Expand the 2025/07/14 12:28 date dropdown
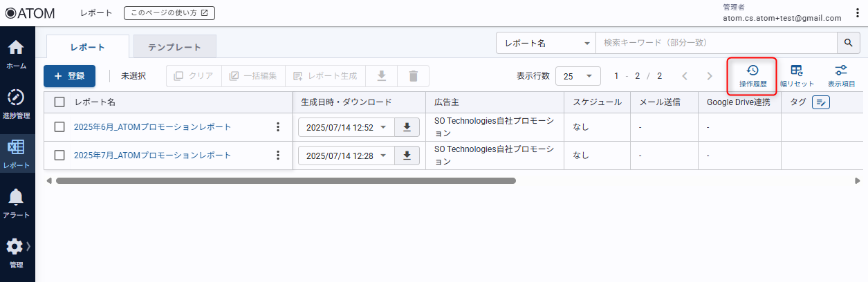 (383, 156)
